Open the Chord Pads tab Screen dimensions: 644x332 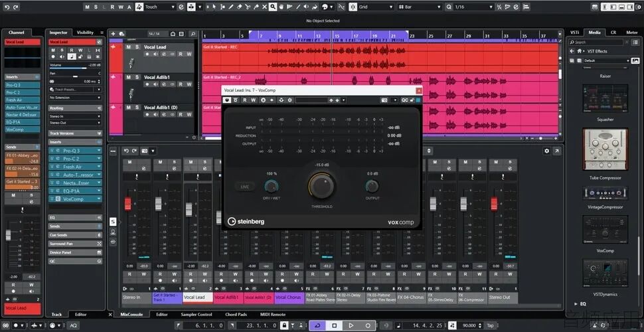pos(236,315)
